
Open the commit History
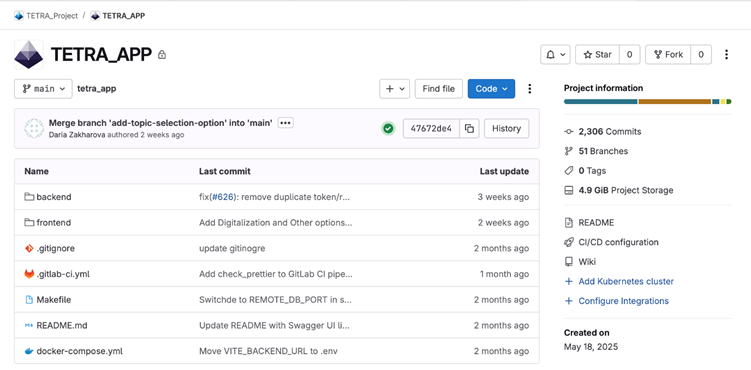coord(506,128)
